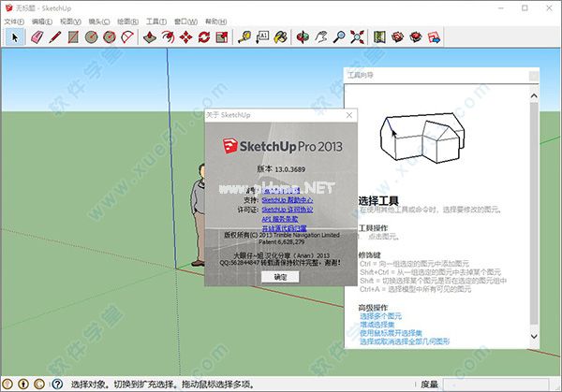Open the Get Models 3D Warehouse icon
The width and height of the screenshot is (562, 392).
[397, 37]
